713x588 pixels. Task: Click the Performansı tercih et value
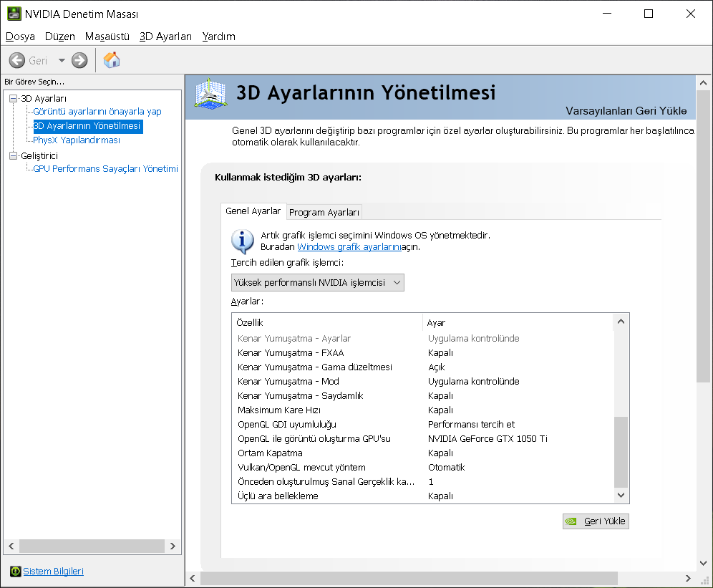[x=471, y=425]
